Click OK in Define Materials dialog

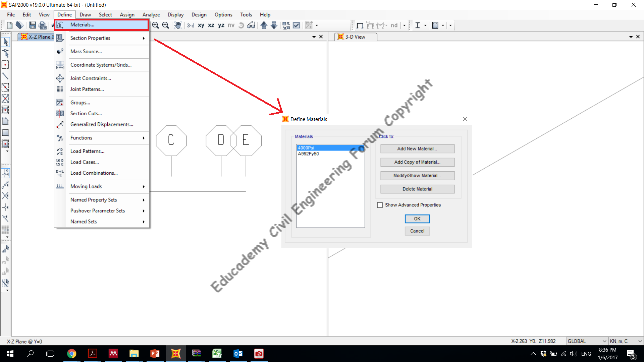click(x=417, y=219)
